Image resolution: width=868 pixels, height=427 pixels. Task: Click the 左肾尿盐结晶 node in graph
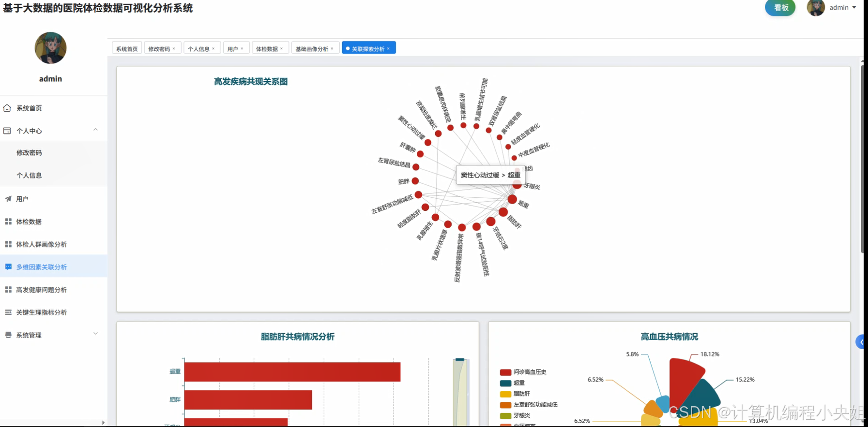(x=416, y=167)
